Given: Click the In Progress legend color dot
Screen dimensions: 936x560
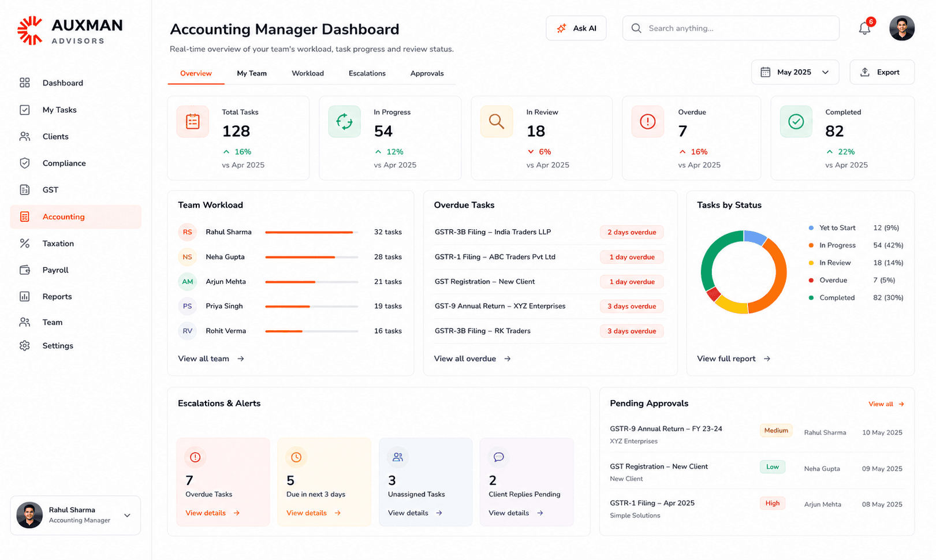Looking at the screenshot, I should point(811,245).
